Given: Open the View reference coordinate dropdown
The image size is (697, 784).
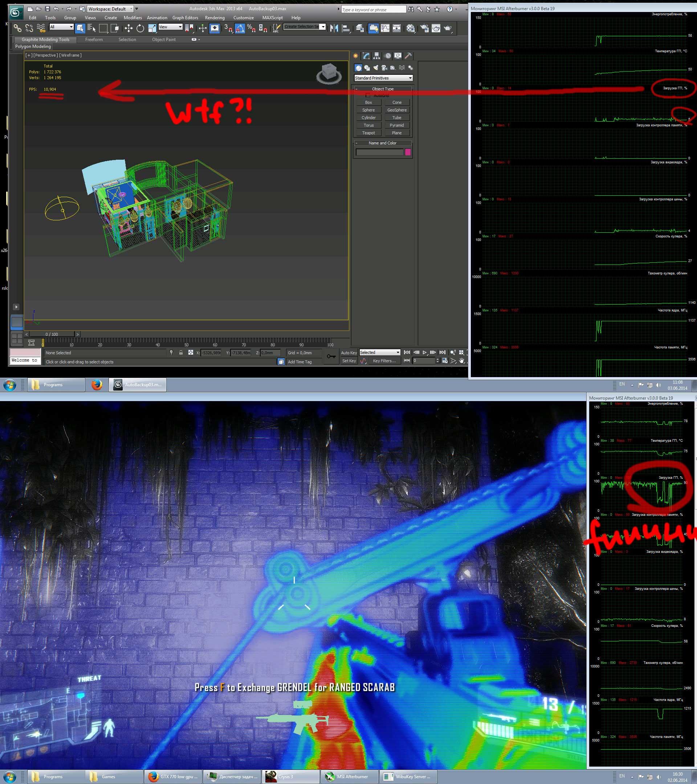Looking at the screenshot, I should click(170, 27).
